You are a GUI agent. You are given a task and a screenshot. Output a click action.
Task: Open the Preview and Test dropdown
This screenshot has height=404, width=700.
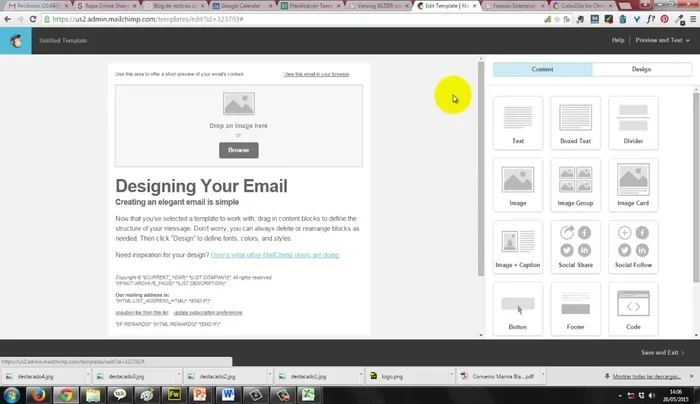pyautogui.click(x=661, y=41)
